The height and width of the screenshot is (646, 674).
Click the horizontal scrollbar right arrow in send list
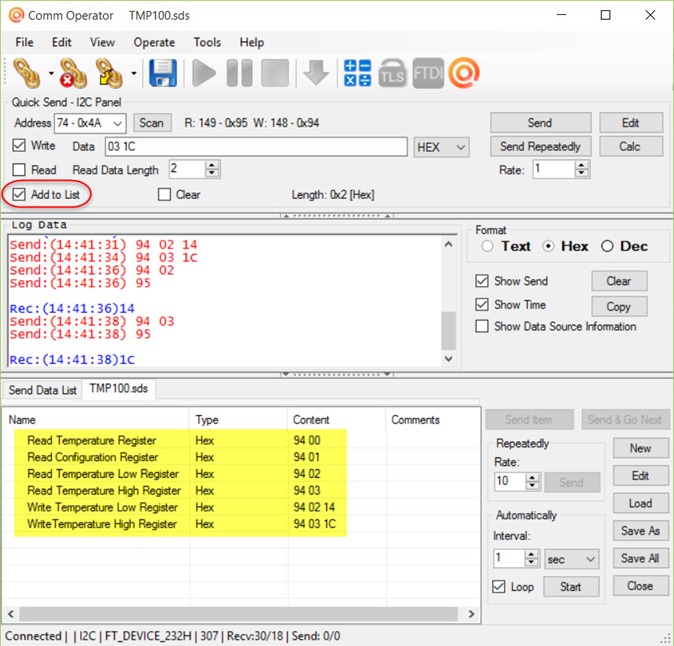click(472, 614)
